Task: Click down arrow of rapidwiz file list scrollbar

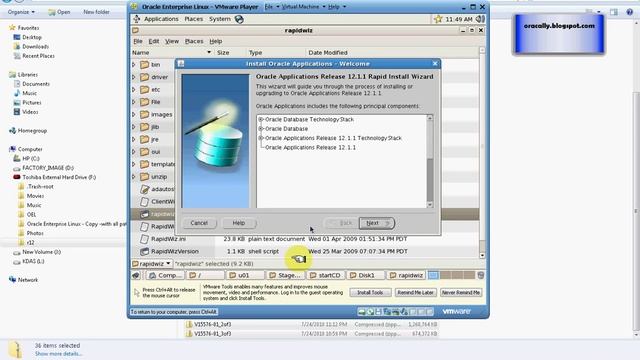Action: click(482, 256)
